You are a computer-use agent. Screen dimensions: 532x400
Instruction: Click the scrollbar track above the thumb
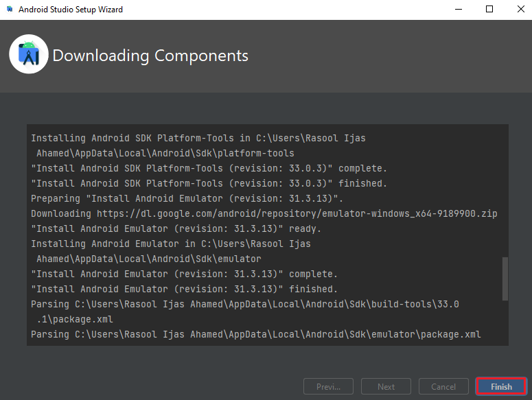[x=505, y=191]
